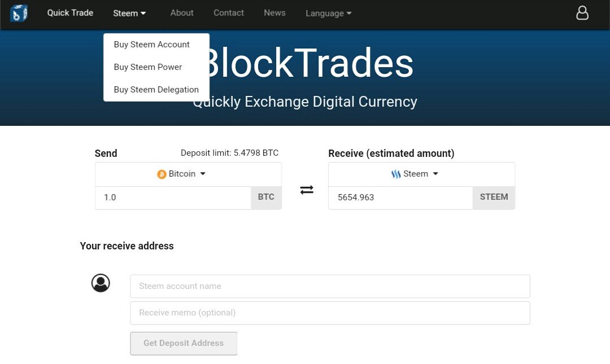Screen dimensions: 610x364
Task: Go to Quick Trade page
Action: pyautogui.click(x=70, y=13)
